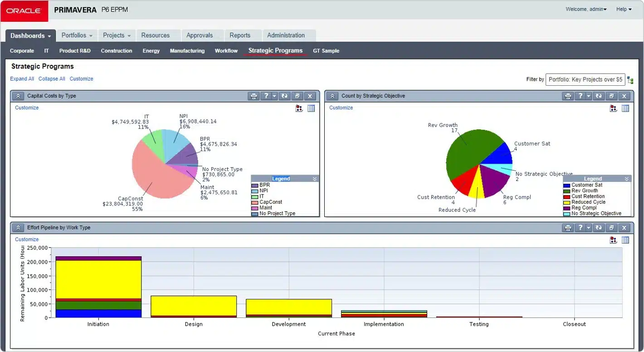Open the Manufacturing dashboard
The image size is (644, 352).
pyautogui.click(x=187, y=51)
